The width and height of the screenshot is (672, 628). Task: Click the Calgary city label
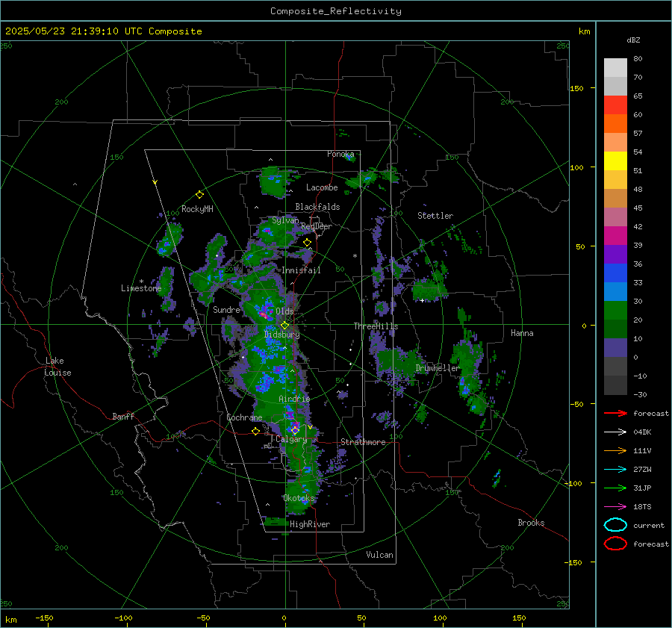[x=291, y=439]
